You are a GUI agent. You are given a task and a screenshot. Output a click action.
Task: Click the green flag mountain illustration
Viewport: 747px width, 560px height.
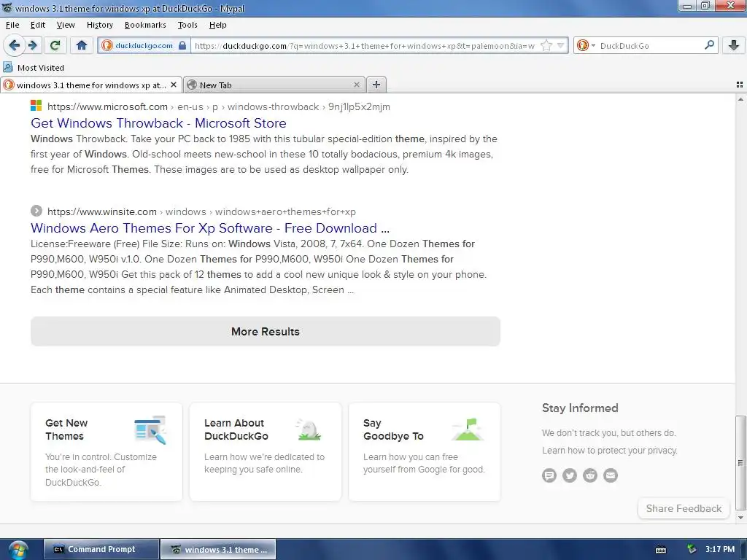[x=468, y=429]
